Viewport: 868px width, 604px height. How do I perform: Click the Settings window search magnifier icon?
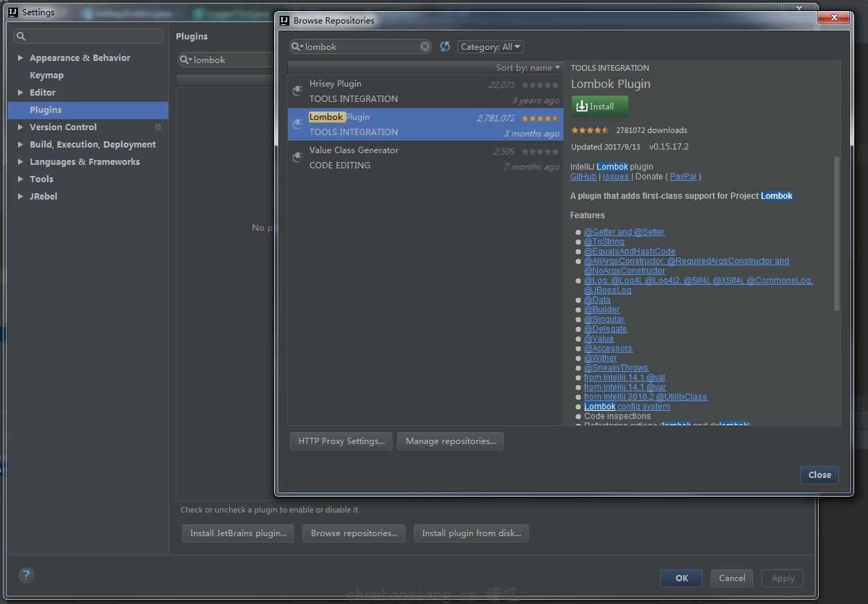pos(21,36)
